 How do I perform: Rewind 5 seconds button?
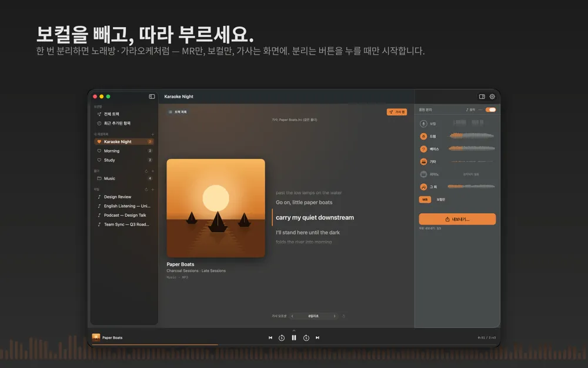(x=282, y=338)
